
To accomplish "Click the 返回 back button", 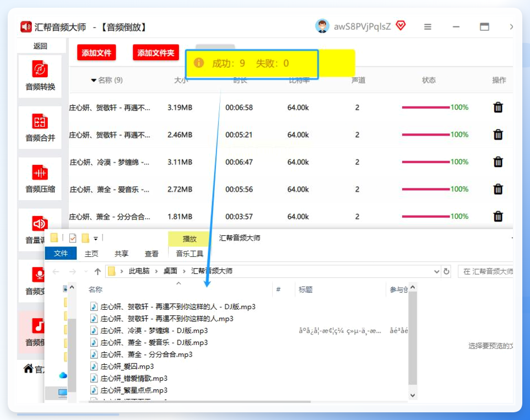I will pos(40,46).
